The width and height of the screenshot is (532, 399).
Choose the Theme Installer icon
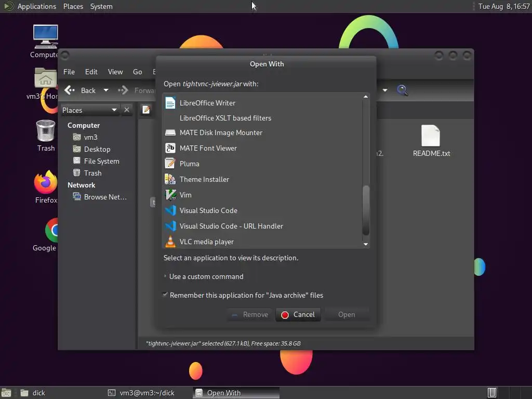[x=170, y=179]
